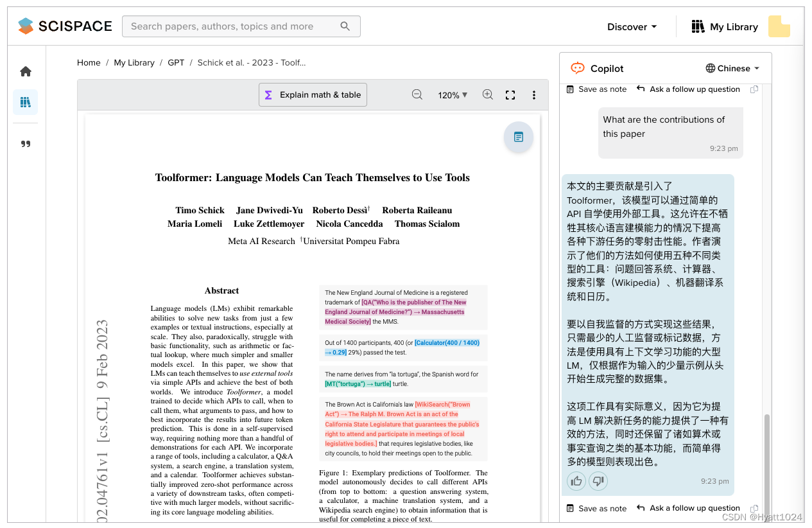Enter fullscreen PDF view

pos(510,95)
